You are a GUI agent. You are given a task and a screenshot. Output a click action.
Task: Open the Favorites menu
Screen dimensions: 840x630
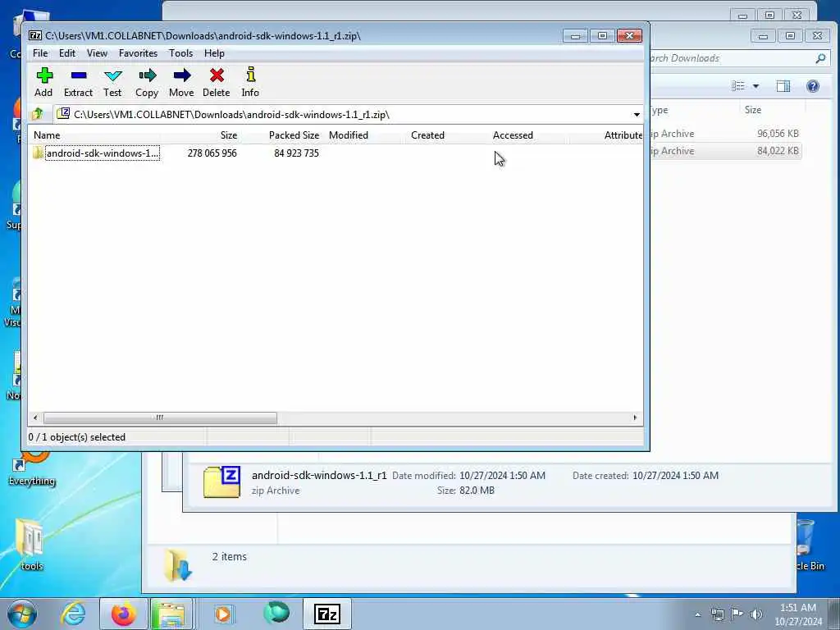pos(138,53)
